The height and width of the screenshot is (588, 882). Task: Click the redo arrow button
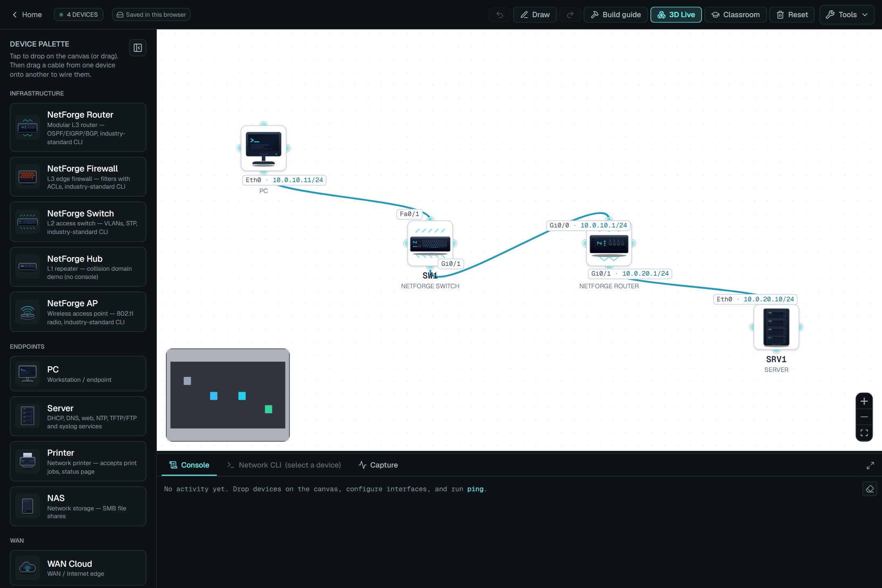(570, 15)
